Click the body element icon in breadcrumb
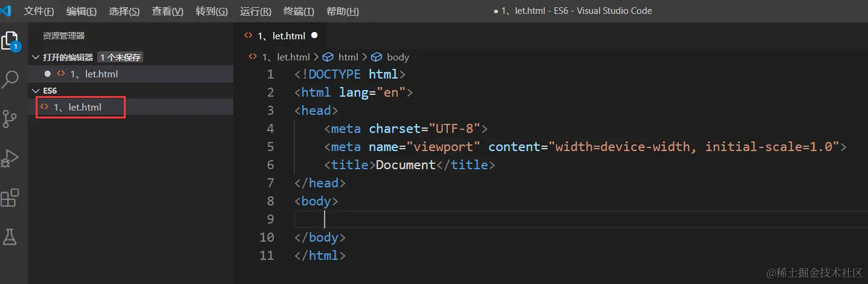The height and width of the screenshot is (284, 868). [377, 57]
